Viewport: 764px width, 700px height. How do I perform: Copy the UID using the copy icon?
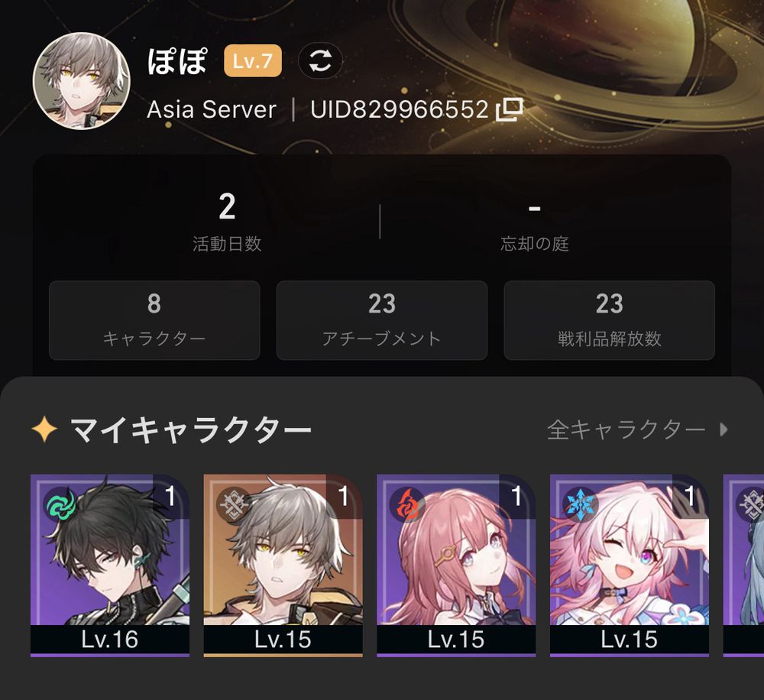click(x=509, y=109)
